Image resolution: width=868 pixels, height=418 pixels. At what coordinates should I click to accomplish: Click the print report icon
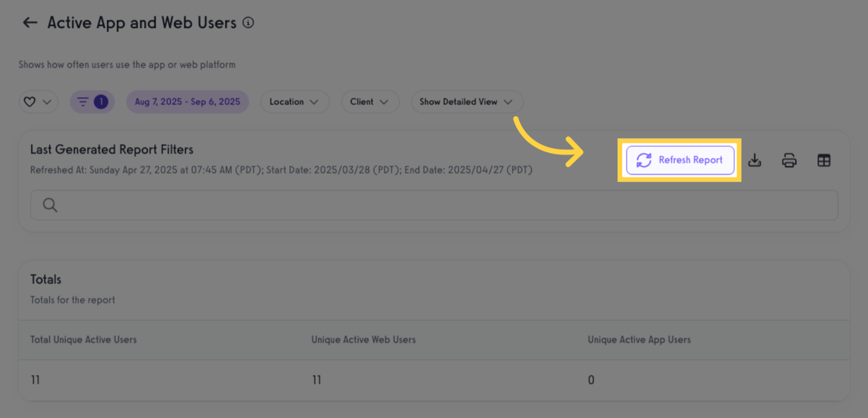[789, 160]
